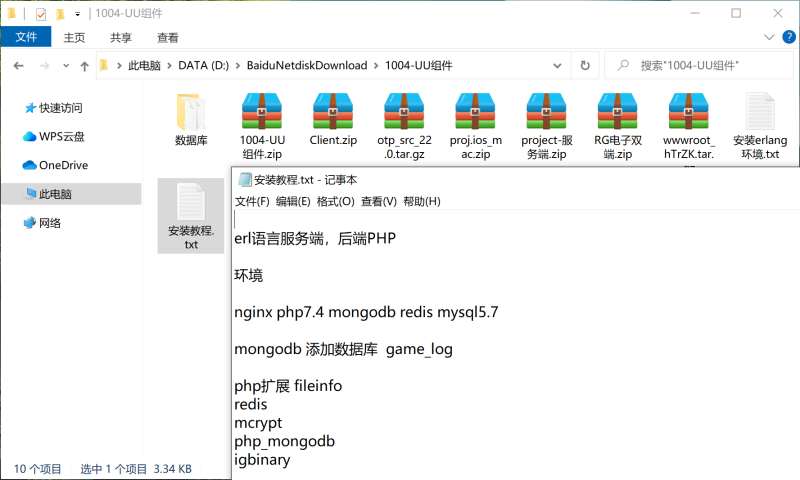Click the properties quick access toolbar icon
Viewport: 800px width, 480px height.
coord(41,14)
